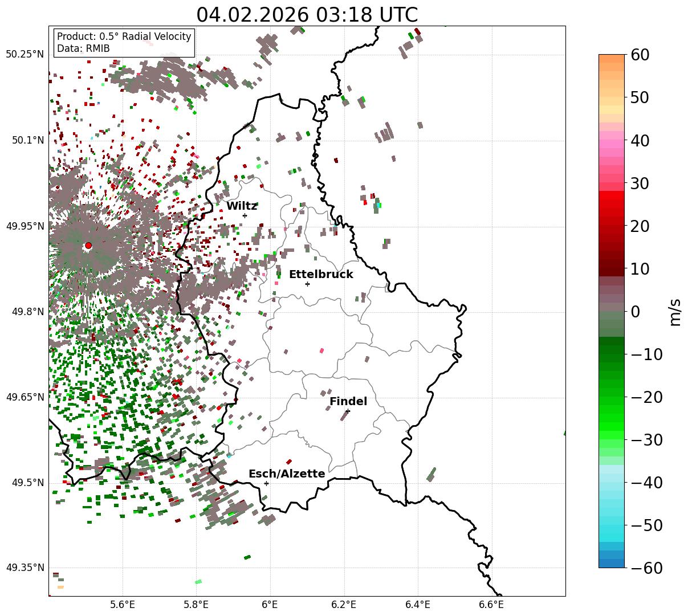Click the colorbar −60 value label

click(646, 568)
